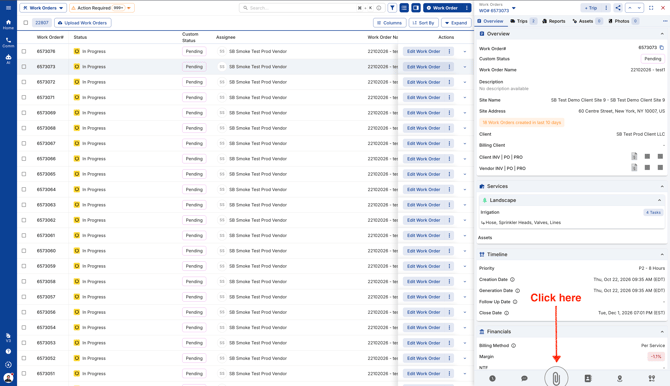
Task: Click Pending custom status in Overview
Action: tap(652, 59)
